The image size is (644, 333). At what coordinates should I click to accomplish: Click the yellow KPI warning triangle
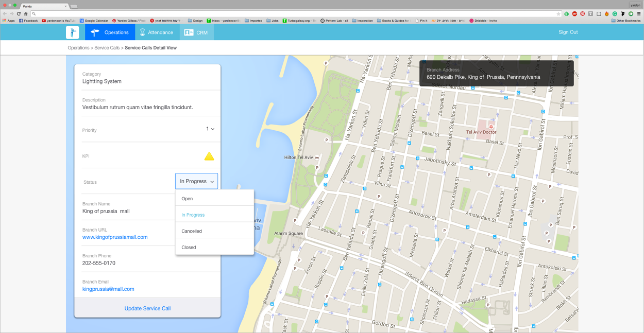209,156
